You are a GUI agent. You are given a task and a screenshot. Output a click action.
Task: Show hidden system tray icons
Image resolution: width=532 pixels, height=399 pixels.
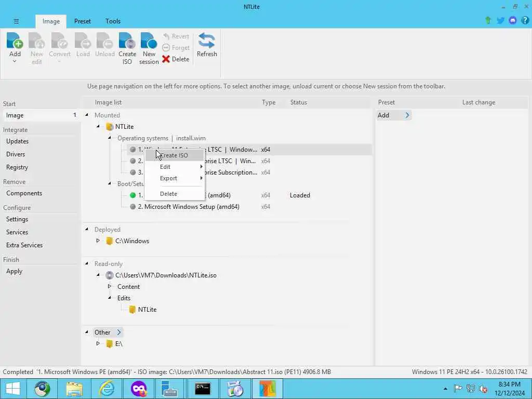[445, 389]
